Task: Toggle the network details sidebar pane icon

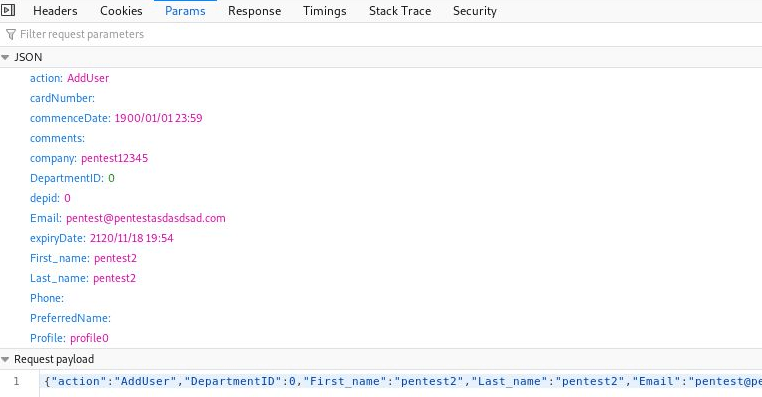Action: (x=7, y=10)
